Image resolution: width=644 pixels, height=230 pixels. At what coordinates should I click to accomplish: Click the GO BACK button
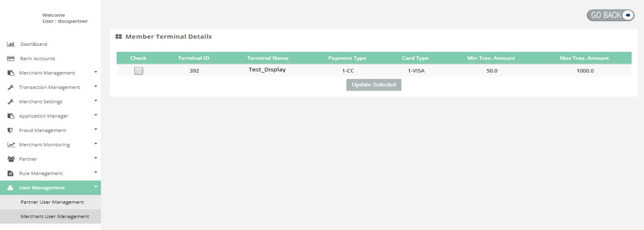pyautogui.click(x=611, y=15)
